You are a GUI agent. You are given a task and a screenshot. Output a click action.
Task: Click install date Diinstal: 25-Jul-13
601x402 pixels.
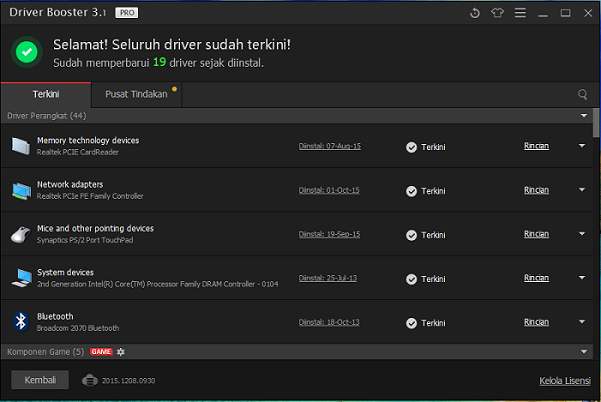coord(328,278)
